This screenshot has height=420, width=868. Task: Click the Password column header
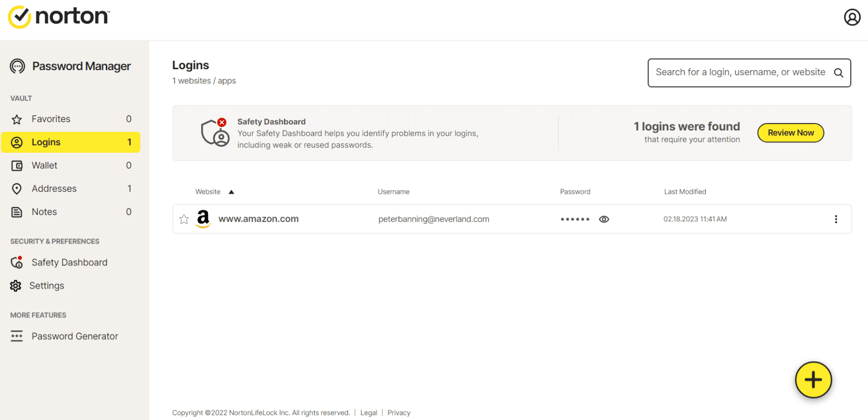coord(575,192)
